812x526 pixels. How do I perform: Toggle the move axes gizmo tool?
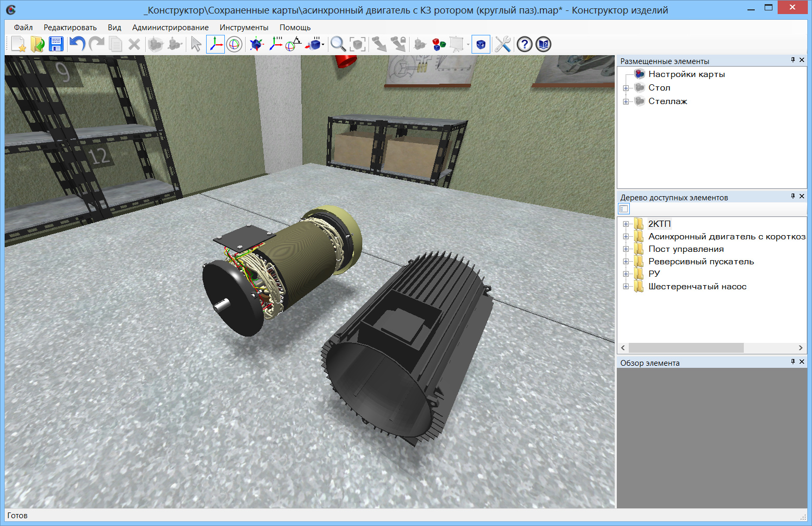point(215,44)
